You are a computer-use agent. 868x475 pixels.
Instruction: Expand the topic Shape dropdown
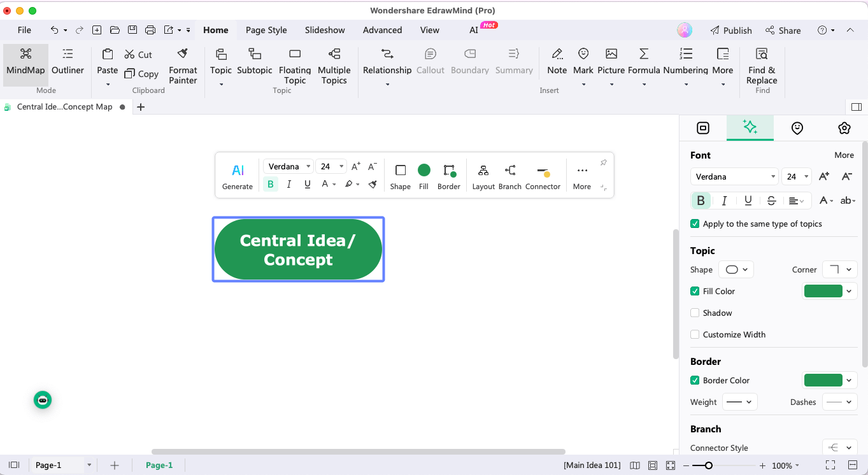[x=736, y=269]
